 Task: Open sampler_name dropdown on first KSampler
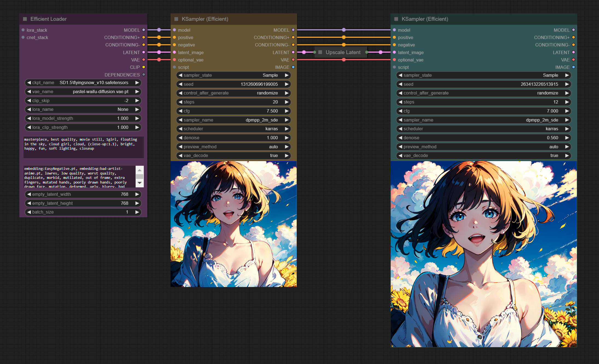[233, 120]
